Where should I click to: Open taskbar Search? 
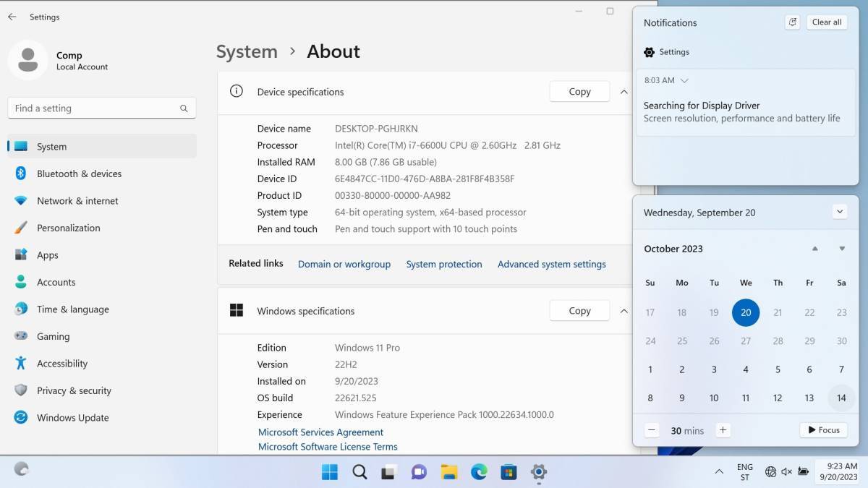[359, 472]
